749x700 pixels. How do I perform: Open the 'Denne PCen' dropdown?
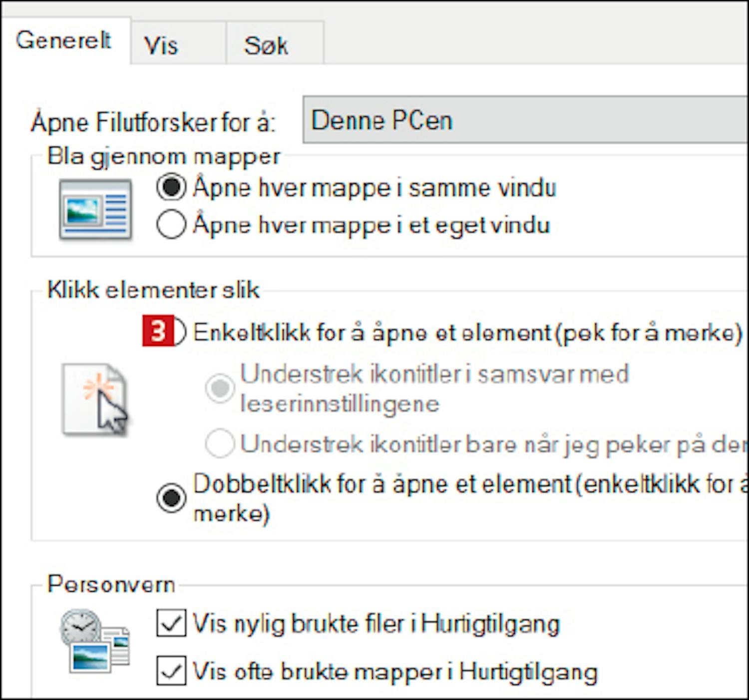[524, 120]
